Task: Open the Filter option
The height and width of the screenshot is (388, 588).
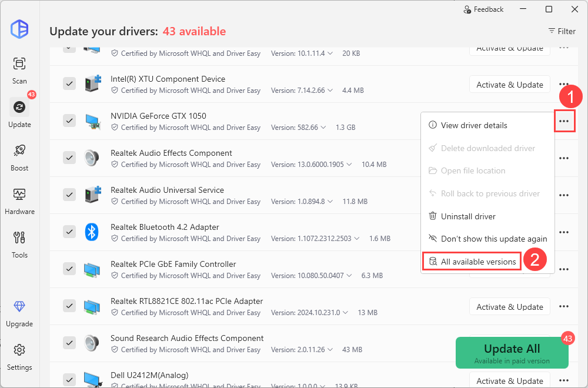Action: (x=562, y=31)
